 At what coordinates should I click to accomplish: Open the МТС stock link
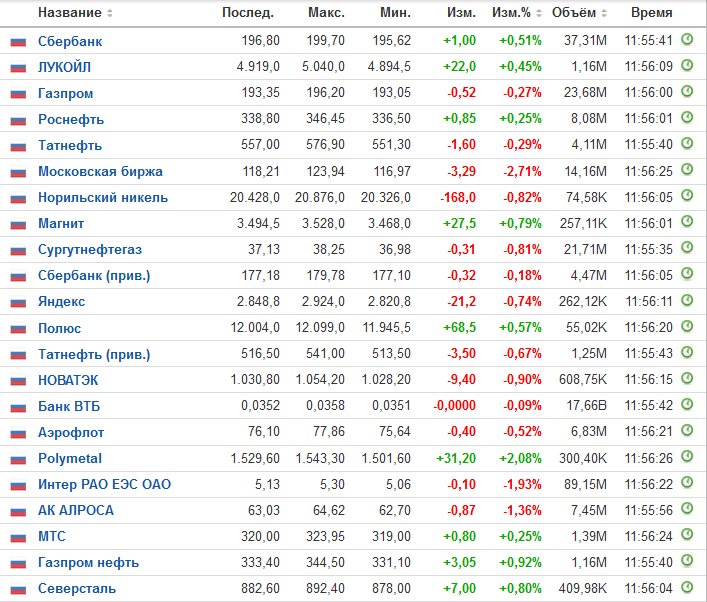point(52,537)
